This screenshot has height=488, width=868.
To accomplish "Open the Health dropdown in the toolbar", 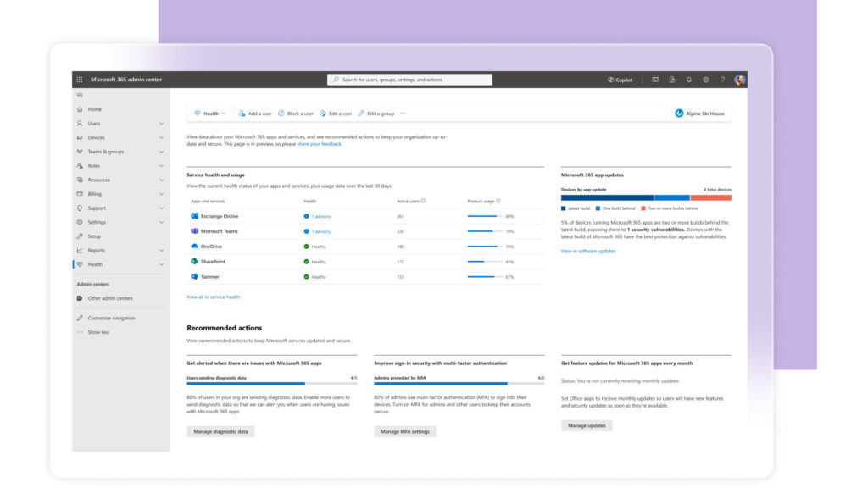I will click(209, 113).
